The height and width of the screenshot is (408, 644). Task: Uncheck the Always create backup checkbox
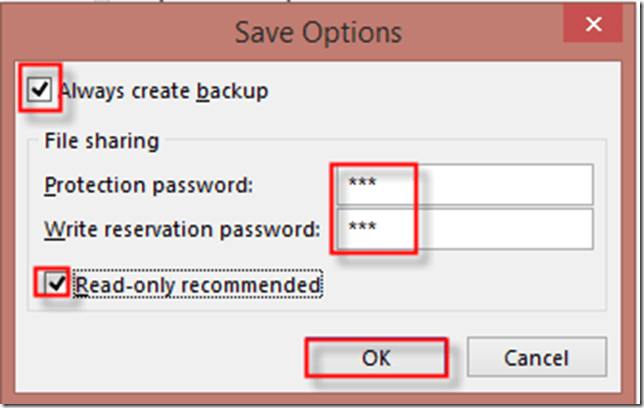[40, 91]
